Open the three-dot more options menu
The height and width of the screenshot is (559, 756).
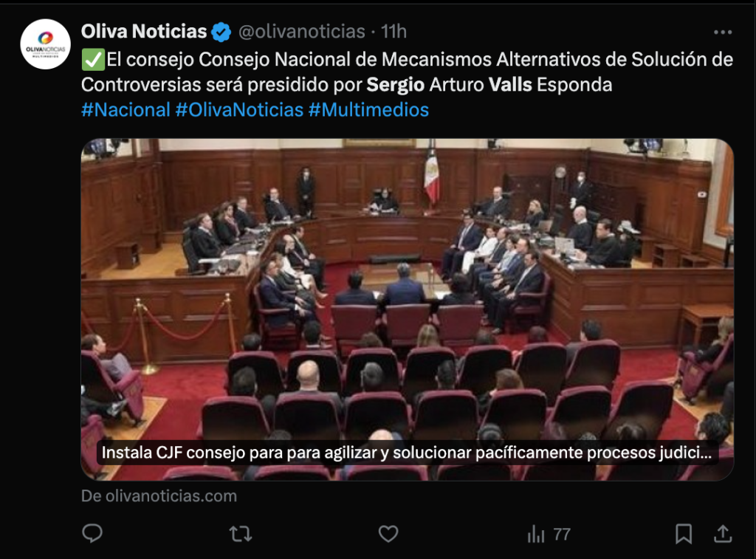click(x=723, y=32)
